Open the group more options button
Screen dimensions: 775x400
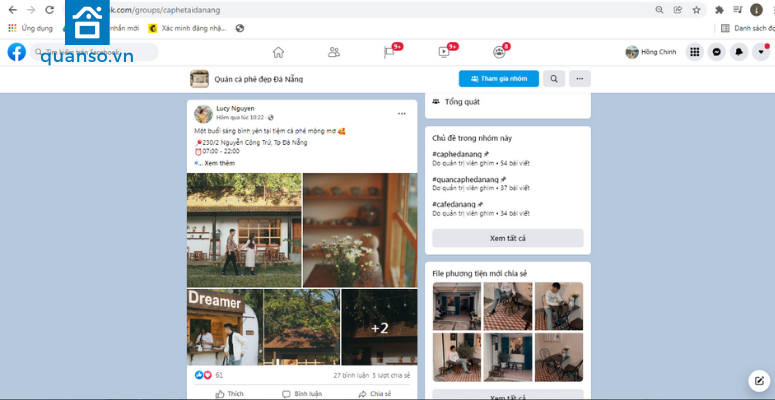pyautogui.click(x=580, y=79)
